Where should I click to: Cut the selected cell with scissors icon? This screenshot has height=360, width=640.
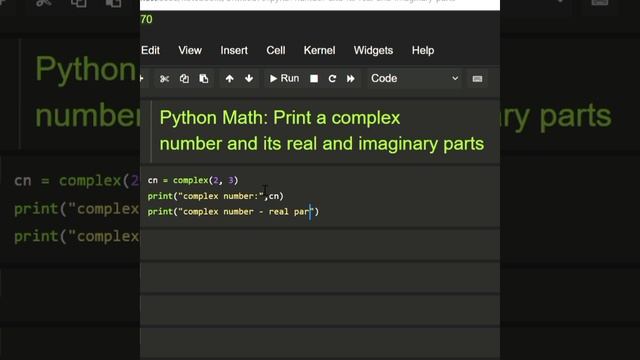tap(164, 79)
